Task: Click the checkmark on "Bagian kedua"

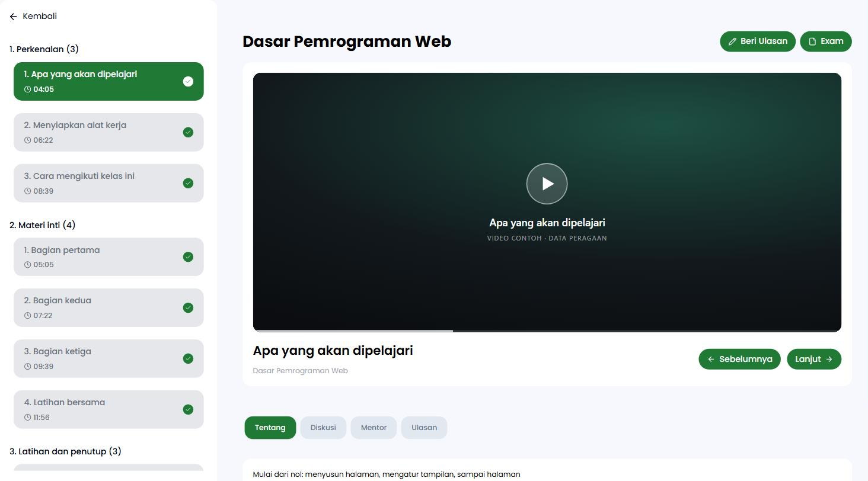Action: coord(188,308)
